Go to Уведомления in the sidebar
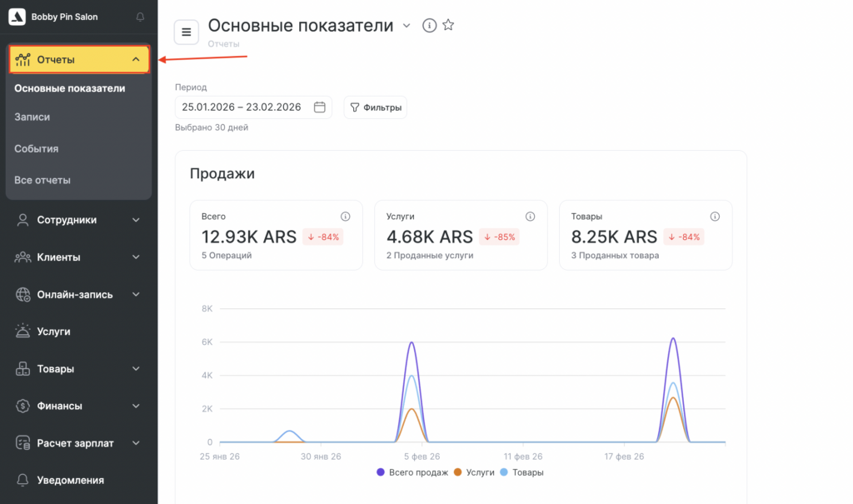The image size is (853, 504). (x=71, y=480)
